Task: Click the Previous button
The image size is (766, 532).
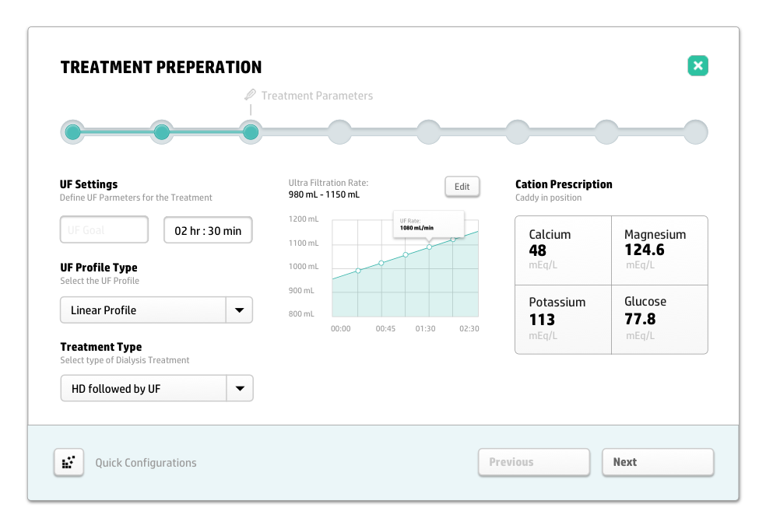Action: coord(534,462)
